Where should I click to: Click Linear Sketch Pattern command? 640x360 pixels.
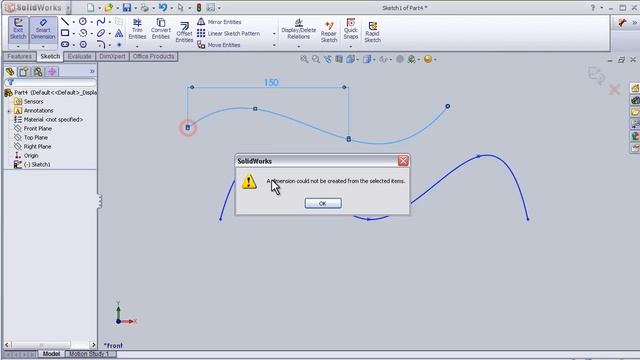click(229, 33)
